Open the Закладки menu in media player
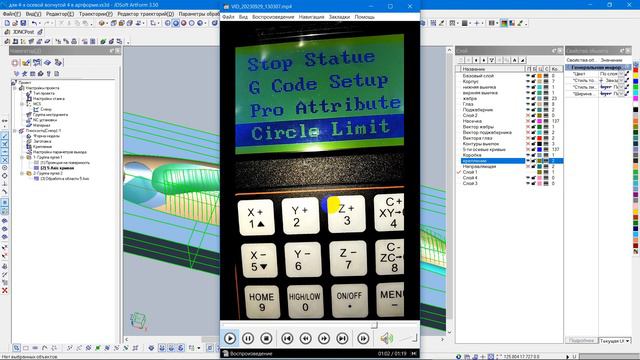640x360 pixels. [339, 17]
